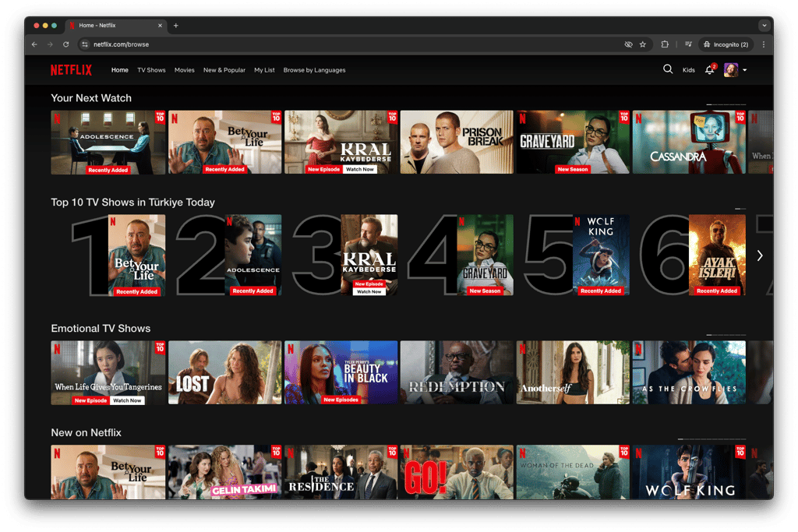The width and height of the screenshot is (798, 532).
Task: Click the Netflix logo
Action: (71, 69)
